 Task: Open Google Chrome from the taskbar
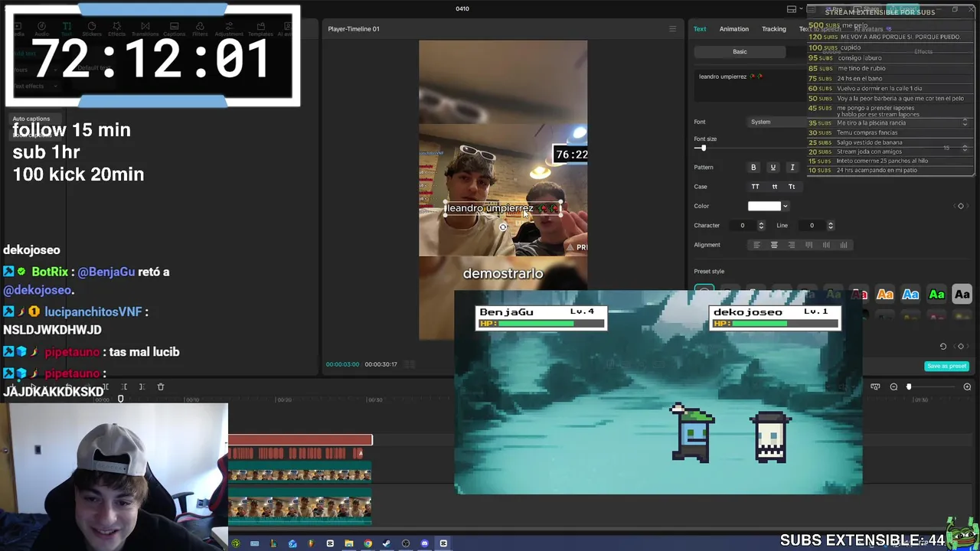[367, 543]
